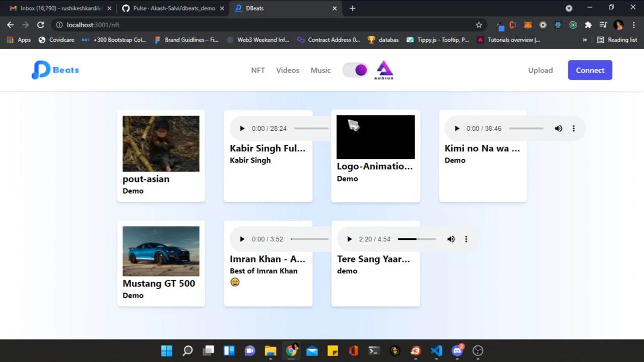
Task: Click the Mustang GT 500 title text
Action: coord(159,284)
